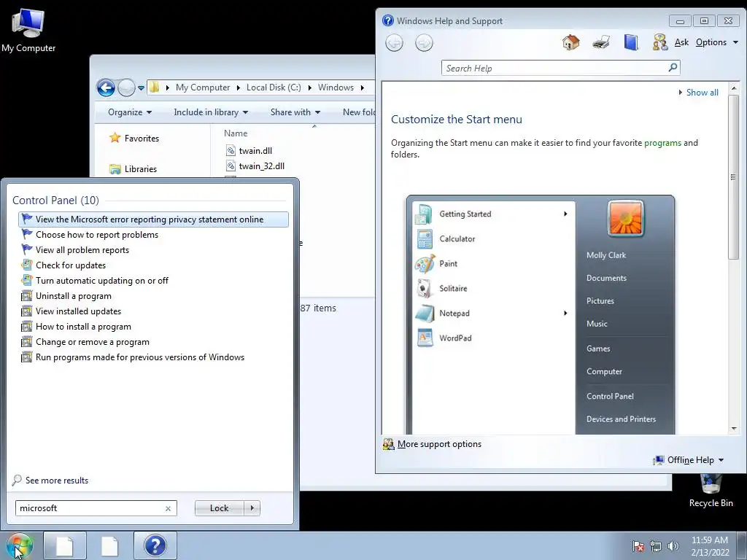Open the Recycle Bin desktop icon
The width and height of the screenshot is (747, 560).
pyautogui.click(x=711, y=491)
